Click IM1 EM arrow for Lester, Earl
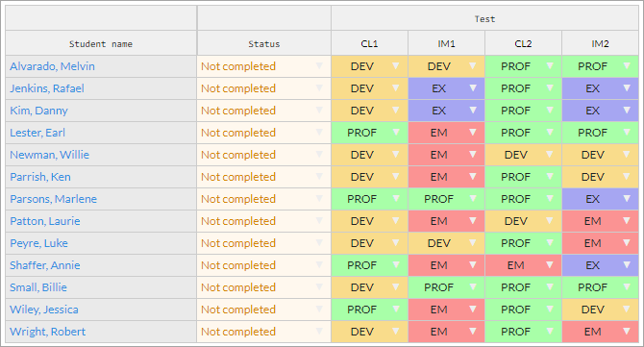 (x=473, y=133)
